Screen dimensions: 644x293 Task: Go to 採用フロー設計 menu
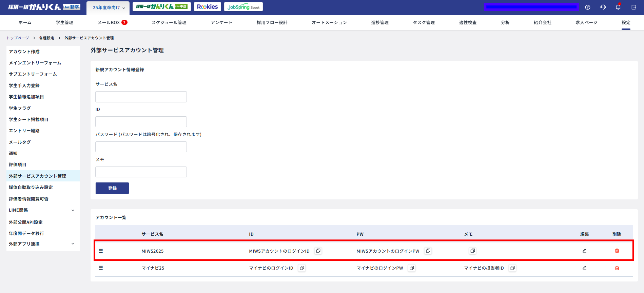tap(272, 22)
